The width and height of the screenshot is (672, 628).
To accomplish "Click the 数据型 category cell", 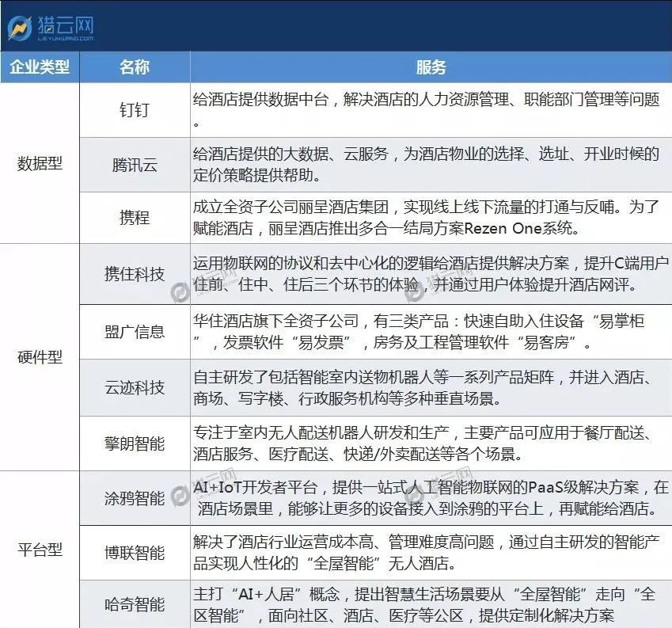I will (x=40, y=163).
